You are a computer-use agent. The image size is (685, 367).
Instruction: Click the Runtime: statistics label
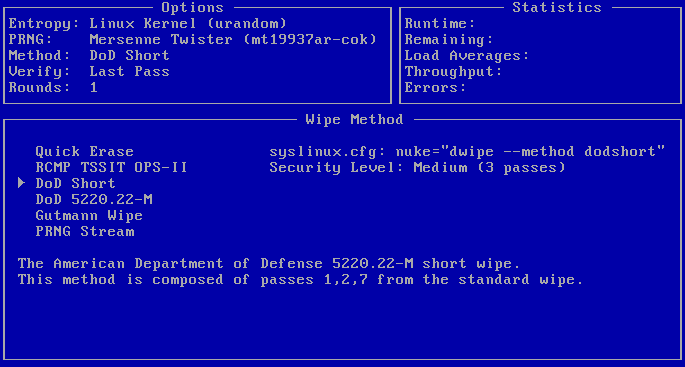tap(440, 23)
